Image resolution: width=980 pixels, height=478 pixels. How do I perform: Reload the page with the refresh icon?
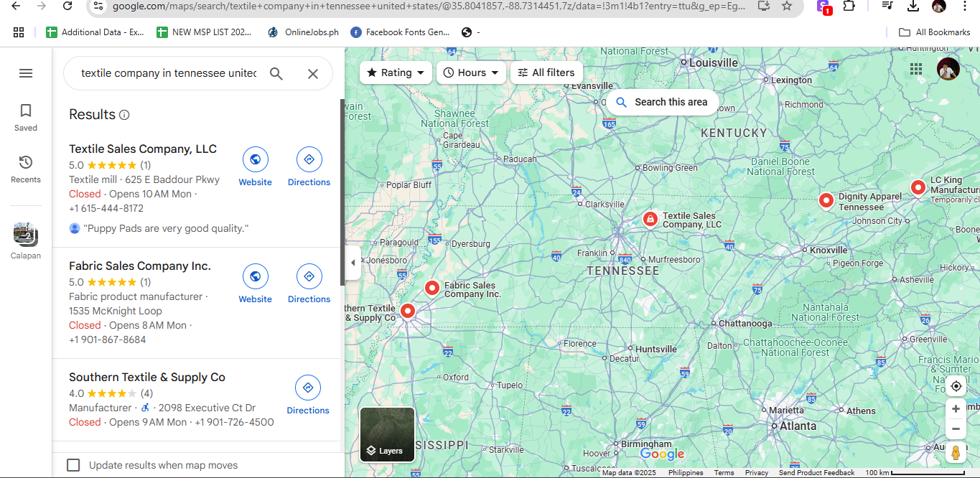67,6
